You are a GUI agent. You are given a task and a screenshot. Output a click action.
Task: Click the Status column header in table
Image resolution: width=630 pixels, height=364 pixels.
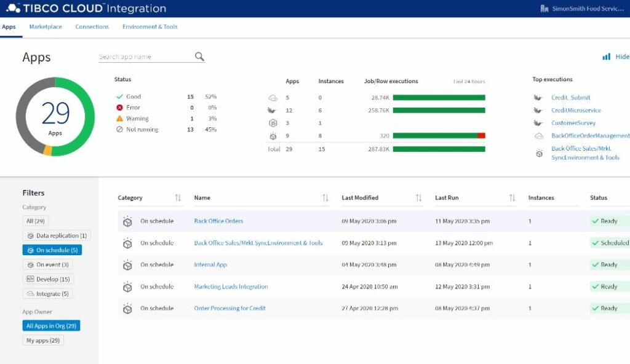point(599,197)
